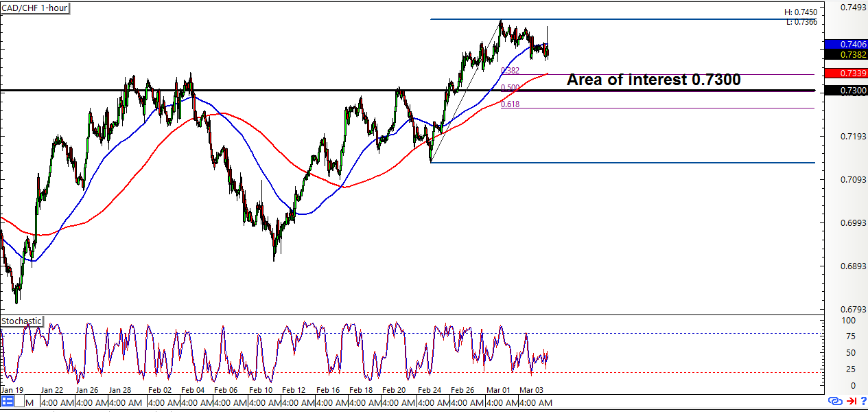Viewport: 868px width, 412px height.
Task: Click the 0.618 Fibonacci level label
Action: point(510,104)
